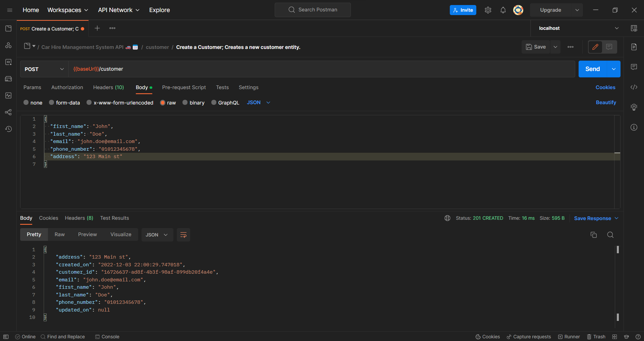Open the settings gear icon

click(488, 10)
